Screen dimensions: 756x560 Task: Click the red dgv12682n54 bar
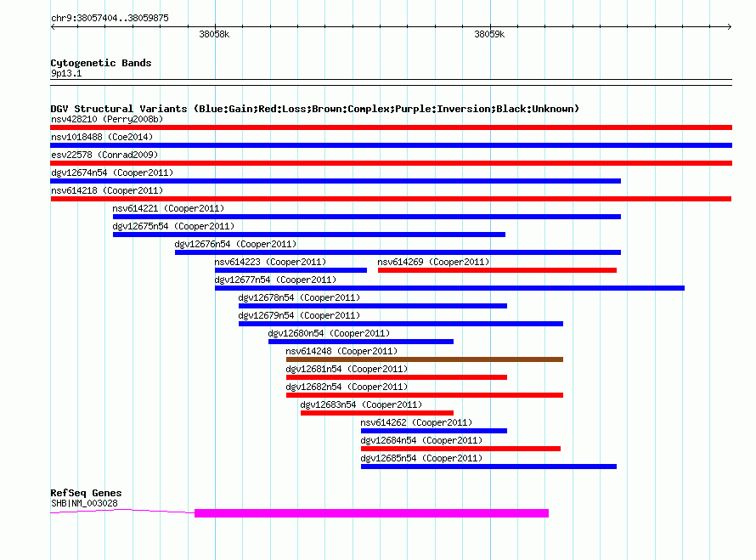[425, 395]
